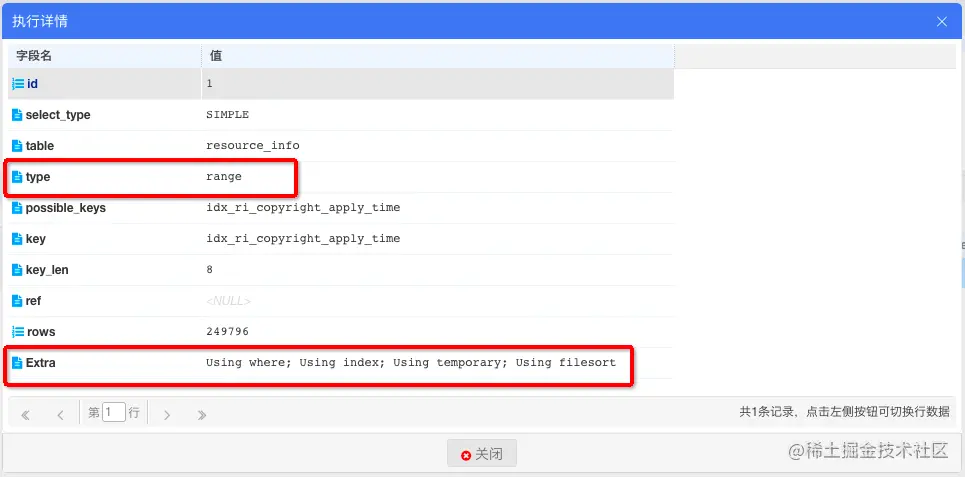965x477 pixels.
Task: Click idx_ri_copyright_apply_time in key row
Action: pyautogui.click(x=303, y=239)
